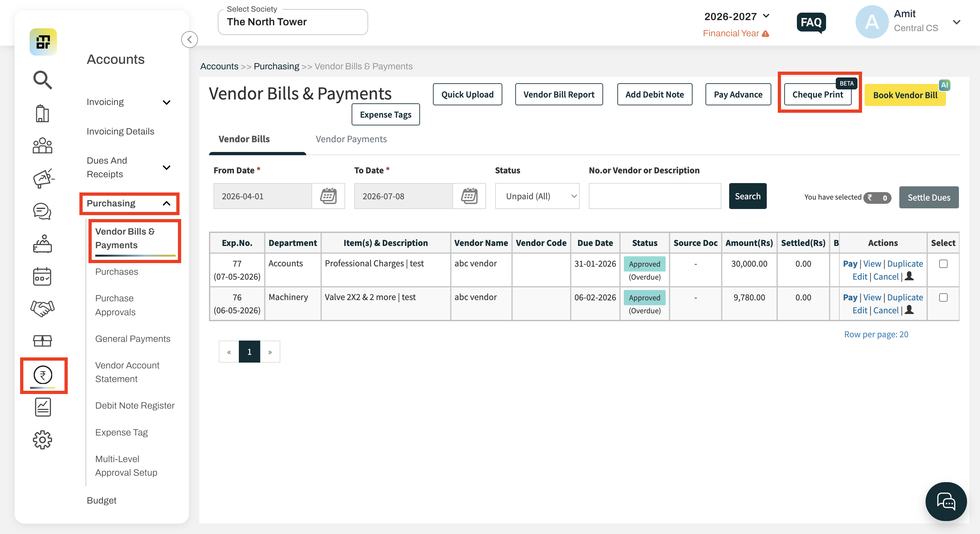Open From Date calendar picker
Viewport: 980px width, 534px height.
point(328,196)
